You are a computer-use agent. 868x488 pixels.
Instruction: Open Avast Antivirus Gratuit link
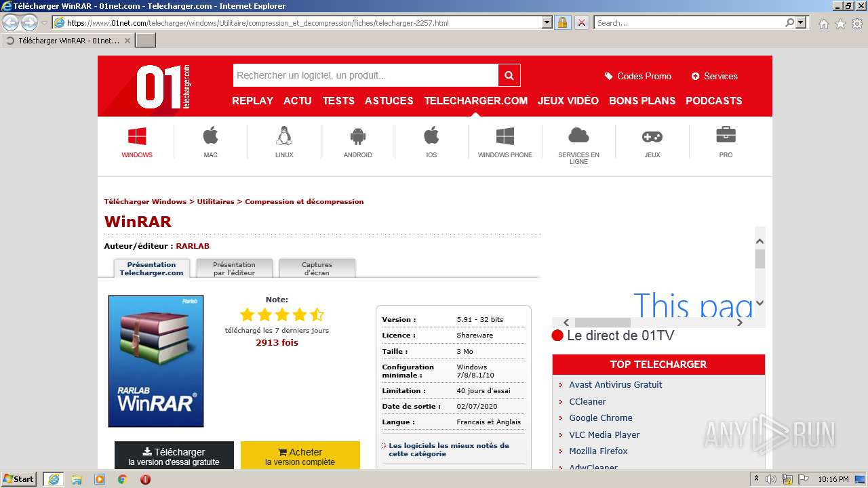616,384
